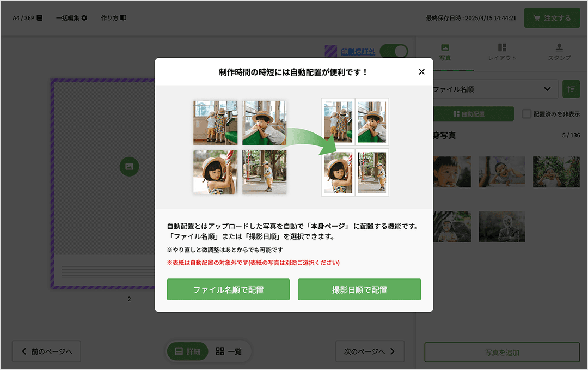Switch to 一覧 grid view

[229, 351]
